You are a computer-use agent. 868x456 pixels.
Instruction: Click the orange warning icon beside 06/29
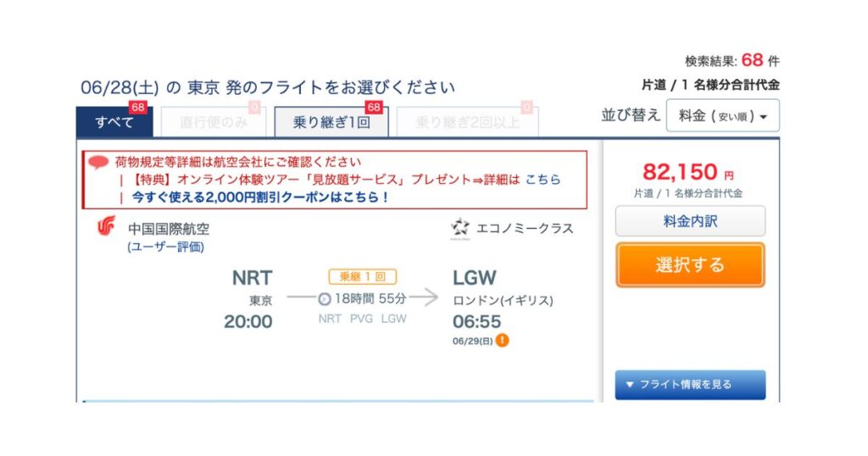click(502, 341)
